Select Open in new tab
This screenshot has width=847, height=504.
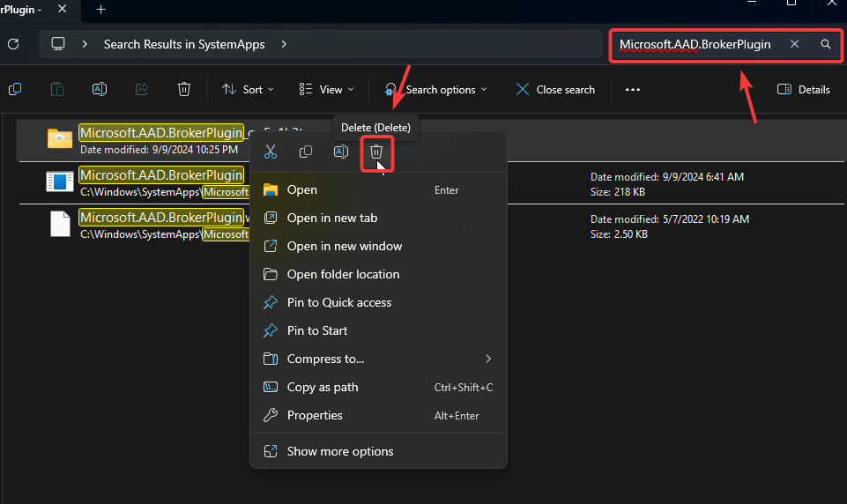click(331, 218)
